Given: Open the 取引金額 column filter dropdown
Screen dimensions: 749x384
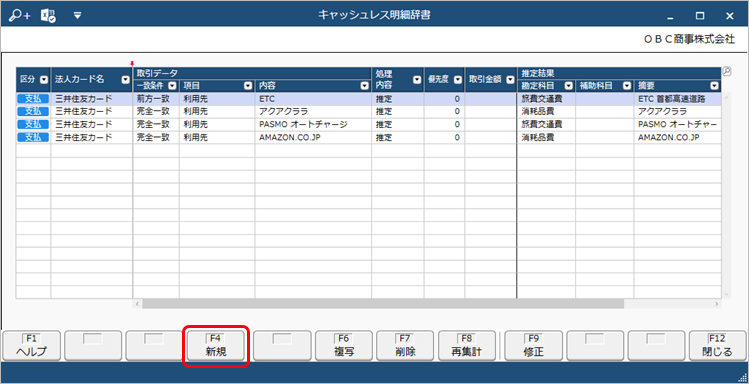Looking at the screenshot, I should click(510, 80).
